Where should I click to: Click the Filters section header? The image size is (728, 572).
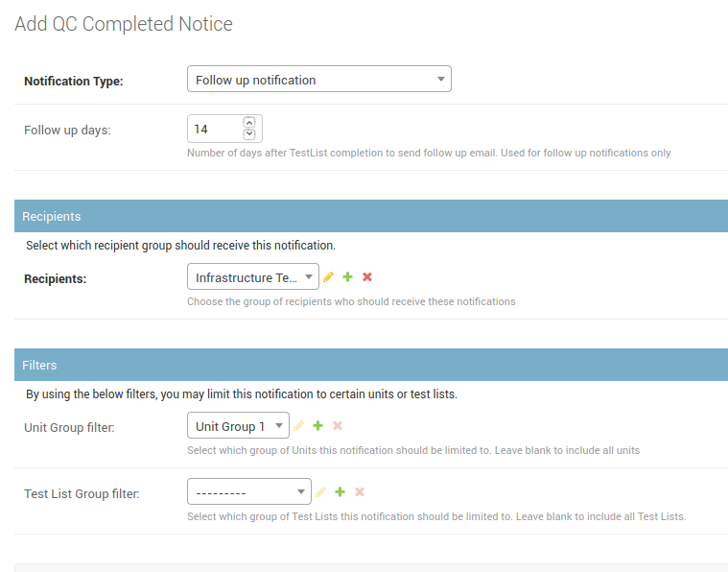pyautogui.click(x=371, y=365)
